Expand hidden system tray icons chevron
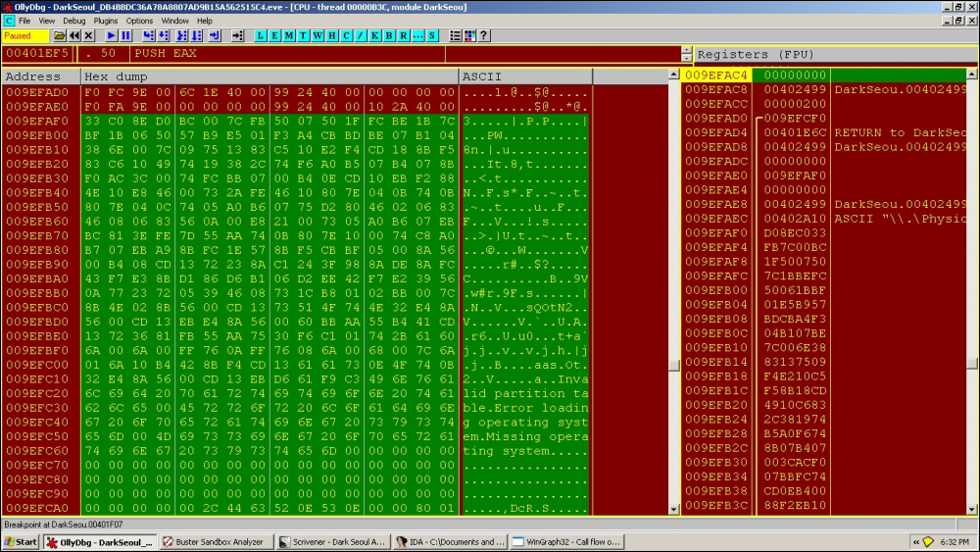Viewport: 980px width, 552px height. coord(916,542)
